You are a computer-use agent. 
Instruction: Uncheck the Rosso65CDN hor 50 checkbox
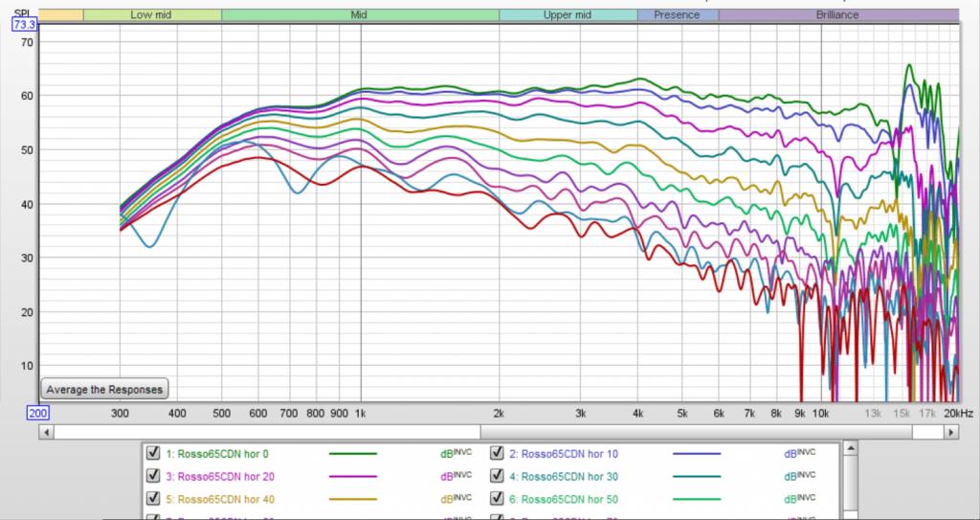[x=497, y=499]
